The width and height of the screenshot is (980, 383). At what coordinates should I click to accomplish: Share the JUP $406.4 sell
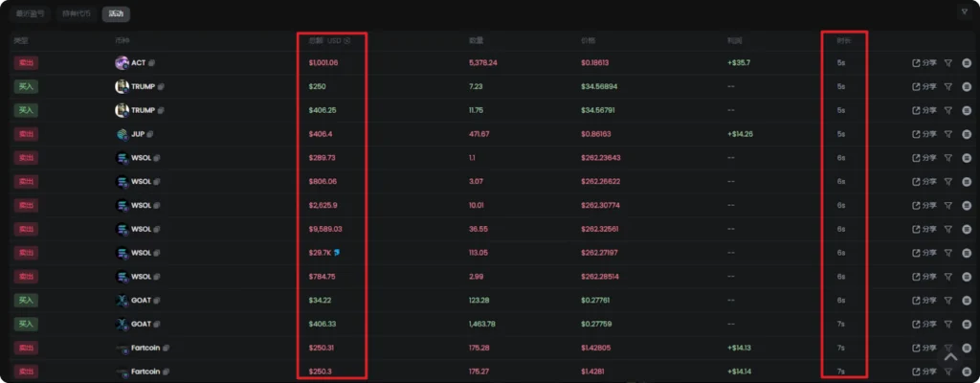tap(924, 134)
